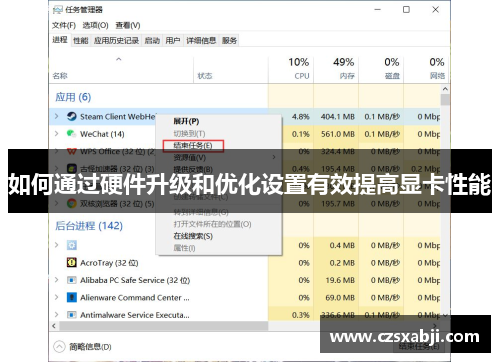Click the Steam Client WebHelper process icon
The width and height of the screenshot is (500, 362).
tap(71, 116)
